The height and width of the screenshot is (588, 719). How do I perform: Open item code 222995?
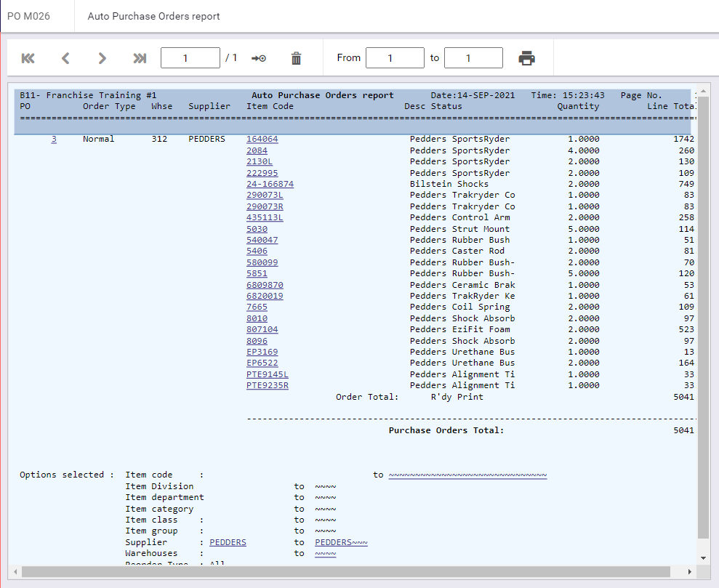(262, 173)
